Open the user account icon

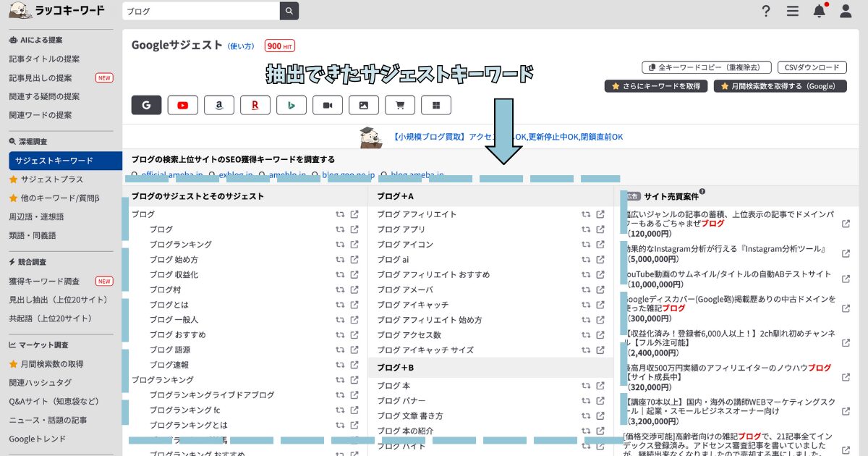[846, 11]
